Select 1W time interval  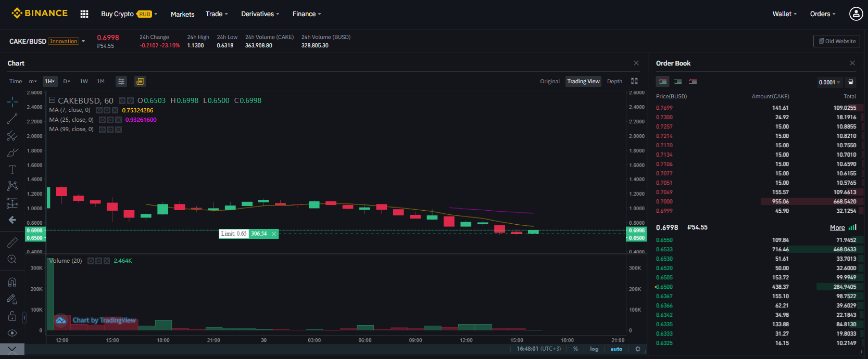(84, 81)
